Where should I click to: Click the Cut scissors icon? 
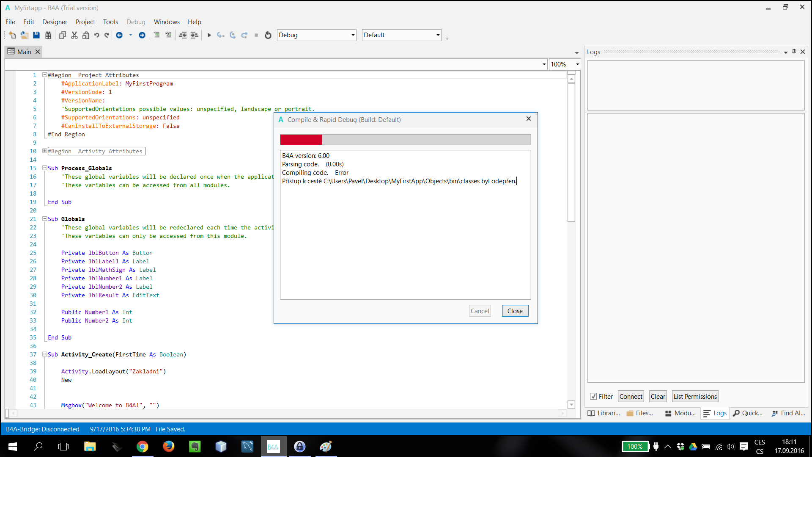(x=74, y=35)
